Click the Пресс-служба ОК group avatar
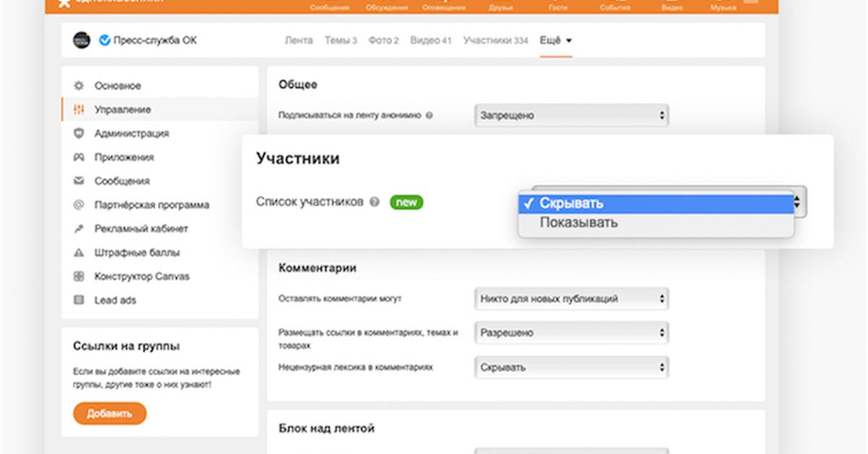 pyautogui.click(x=81, y=40)
